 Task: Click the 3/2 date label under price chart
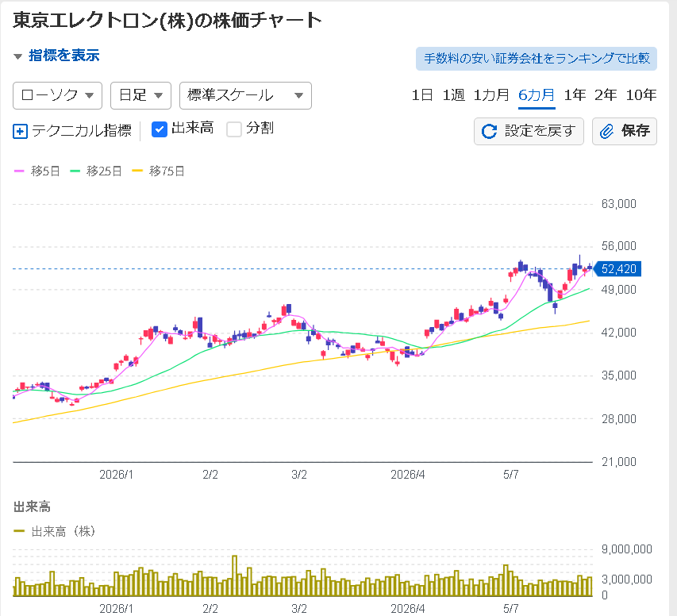(x=298, y=475)
